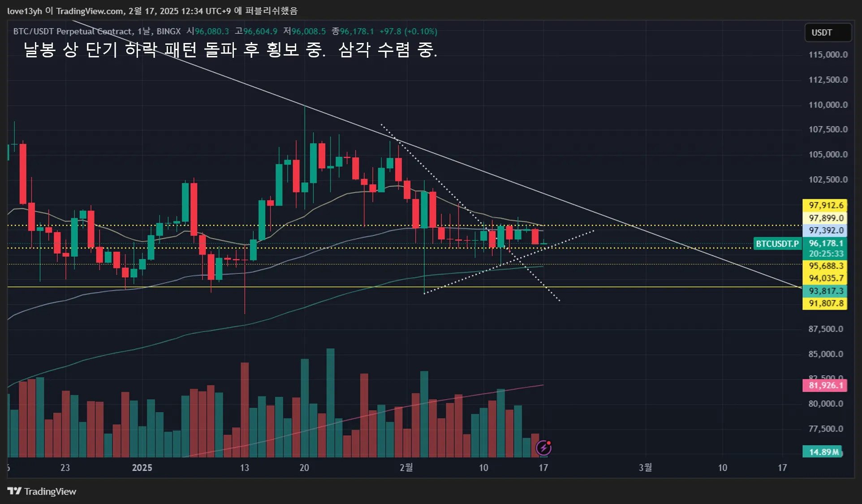Click the 2월 date axis label
Screen dimensions: 862x504
406,468
